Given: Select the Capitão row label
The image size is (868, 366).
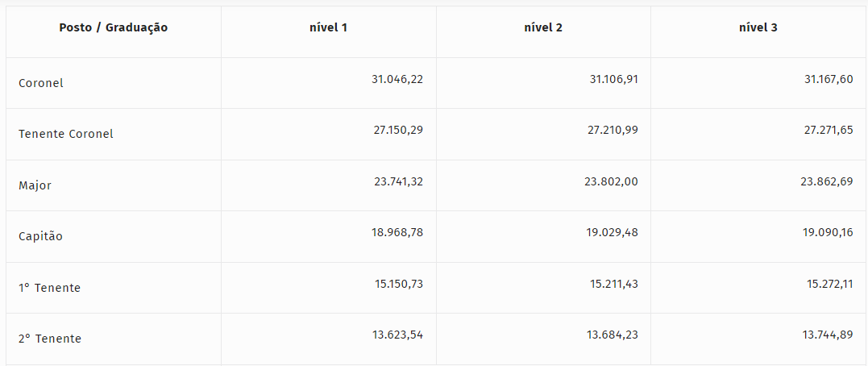Looking at the screenshot, I should pos(40,236).
